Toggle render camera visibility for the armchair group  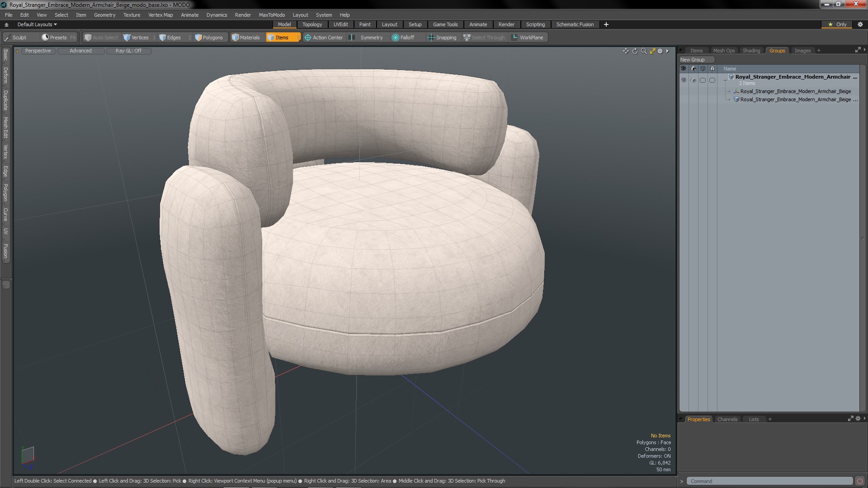(x=693, y=80)
